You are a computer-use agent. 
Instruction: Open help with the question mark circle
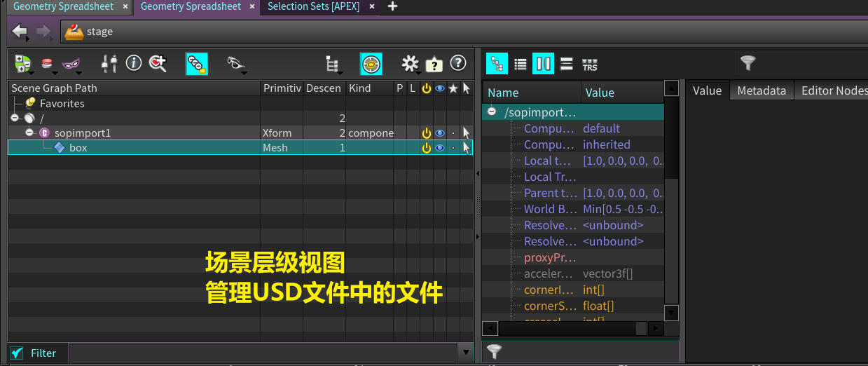tap(458, 63)
